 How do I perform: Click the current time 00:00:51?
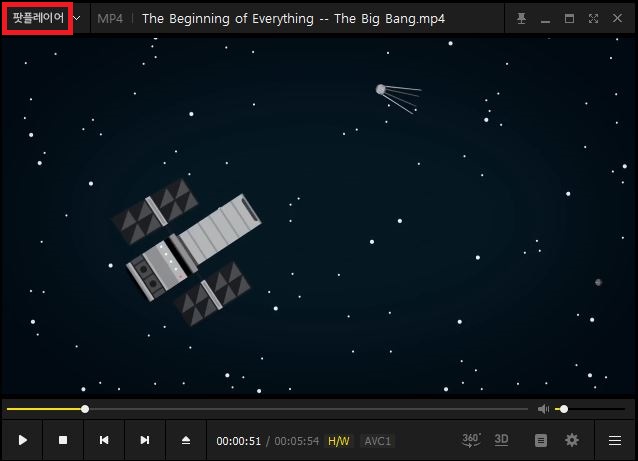[x=238, y=441]
